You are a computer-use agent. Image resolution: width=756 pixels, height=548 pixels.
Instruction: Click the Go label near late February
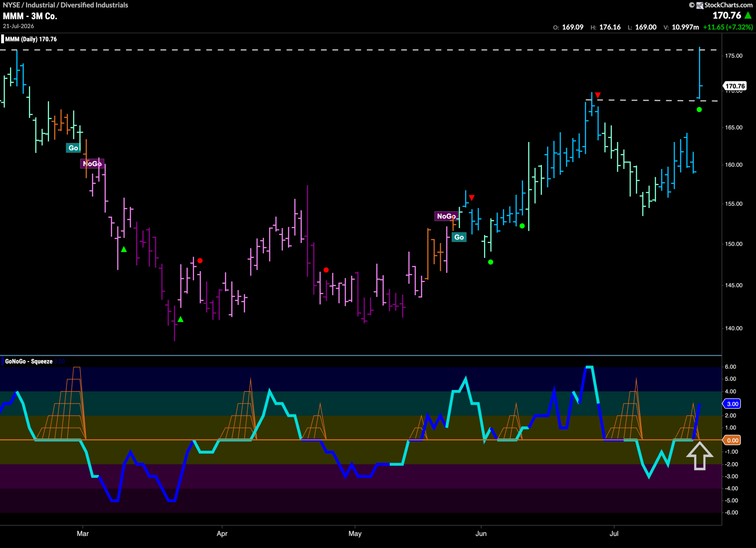click(73, 148)
